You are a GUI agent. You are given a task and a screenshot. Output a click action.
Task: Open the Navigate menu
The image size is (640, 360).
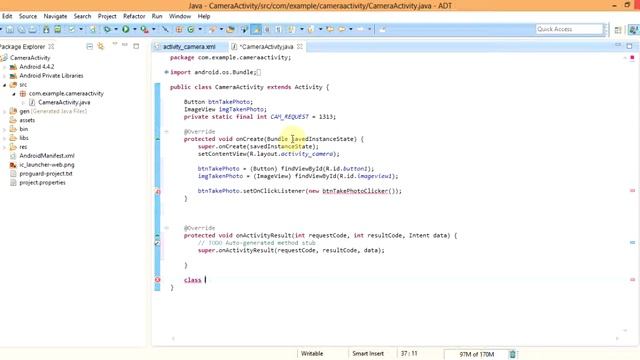[x=55, y=16]
